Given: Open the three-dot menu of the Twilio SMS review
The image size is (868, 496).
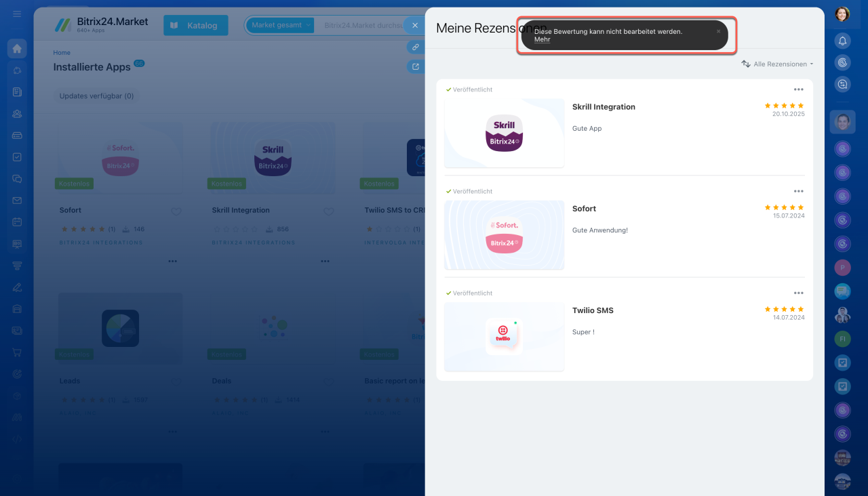Looking at the screenshot, I should [x=798, y=293].
